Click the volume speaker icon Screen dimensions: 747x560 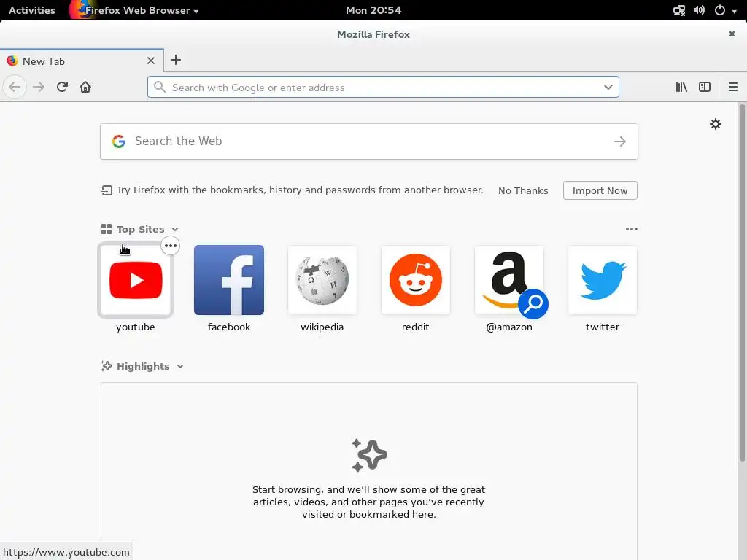(699, 10)
